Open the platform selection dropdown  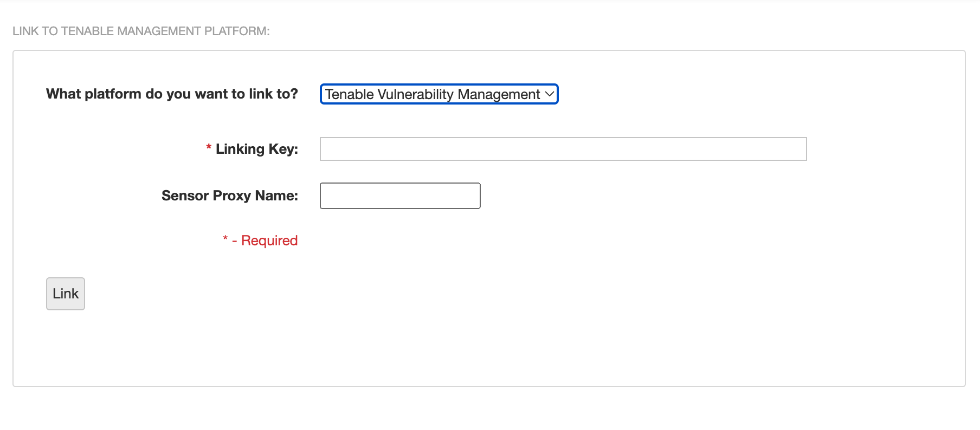(x=439, y=94)
